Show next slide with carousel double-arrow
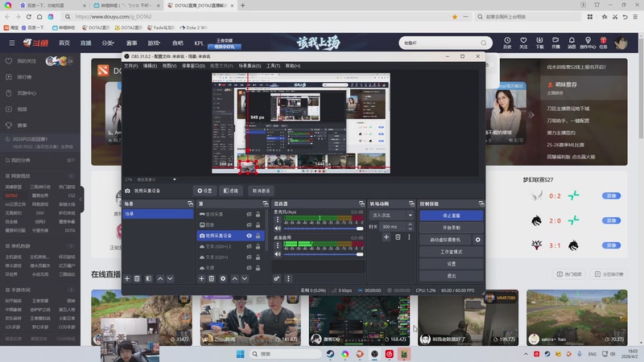This screenshot has width=644, height=362. 530,115
